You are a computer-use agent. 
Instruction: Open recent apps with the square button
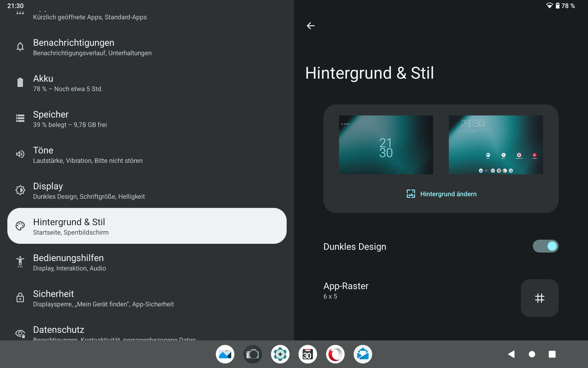point(552,354)
